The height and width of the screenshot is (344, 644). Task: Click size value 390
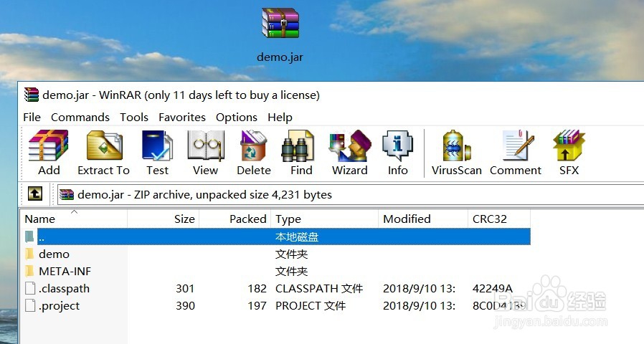pyautogui.click(x=185, y=306)
